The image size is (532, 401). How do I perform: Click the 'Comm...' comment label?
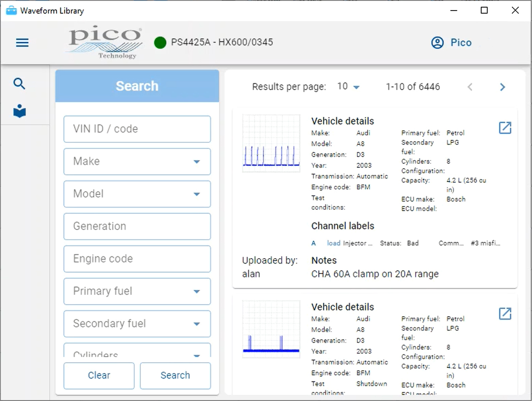click(x=451, y=243)
